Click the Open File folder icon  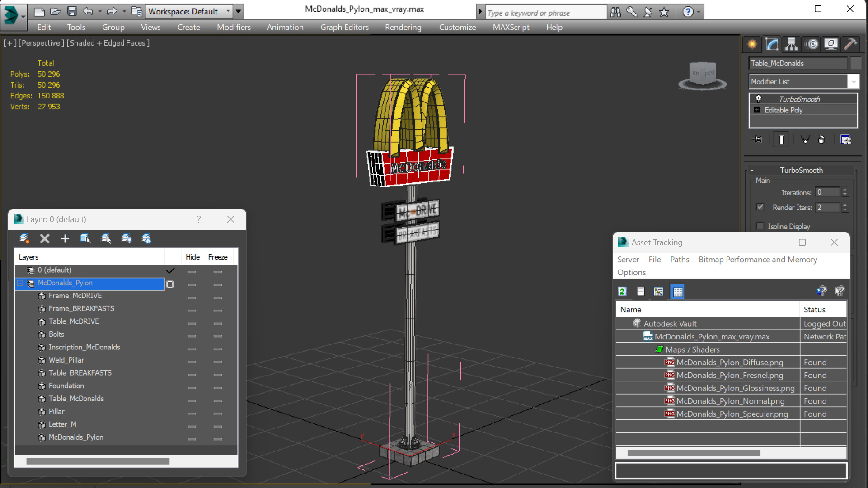(55, 11)
